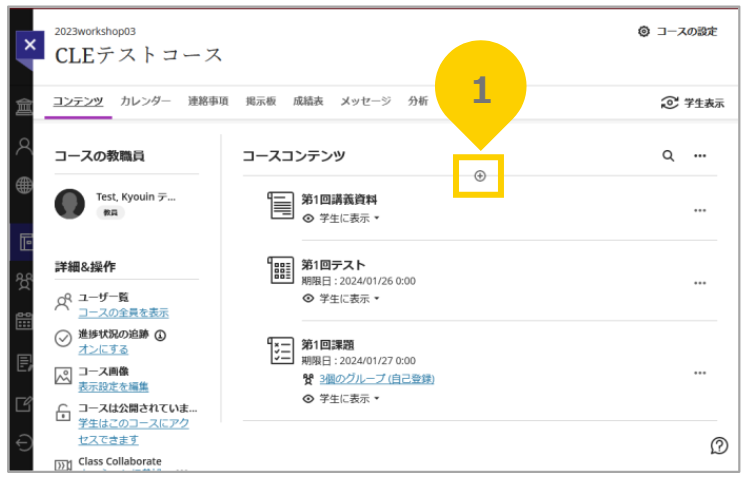
Task: Close the course panel with X
Action: [x=30, y=45]
